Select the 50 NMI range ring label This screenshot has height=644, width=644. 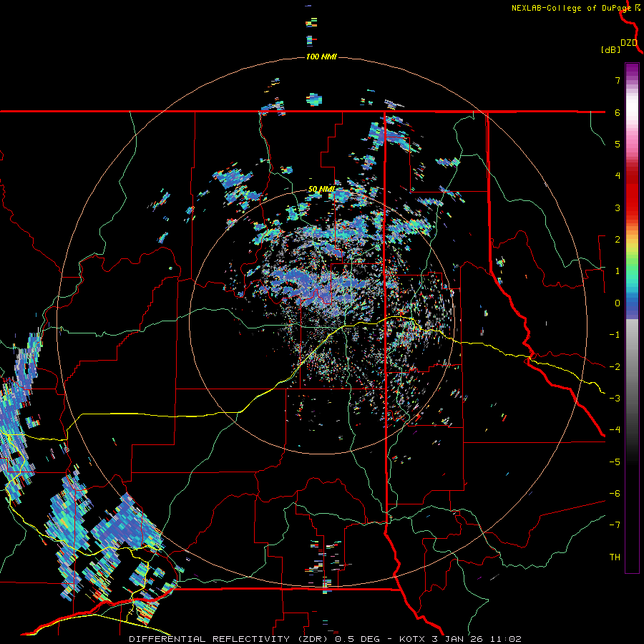(321, 189)
